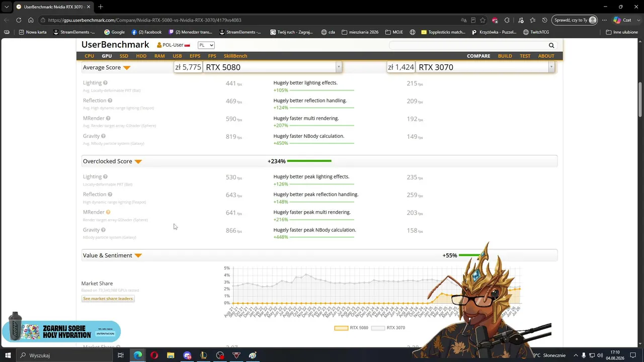Click the orange help icon next to overclocked MRender
The width and height of the screenshot is (644, 362).
(x=108, y=212)
